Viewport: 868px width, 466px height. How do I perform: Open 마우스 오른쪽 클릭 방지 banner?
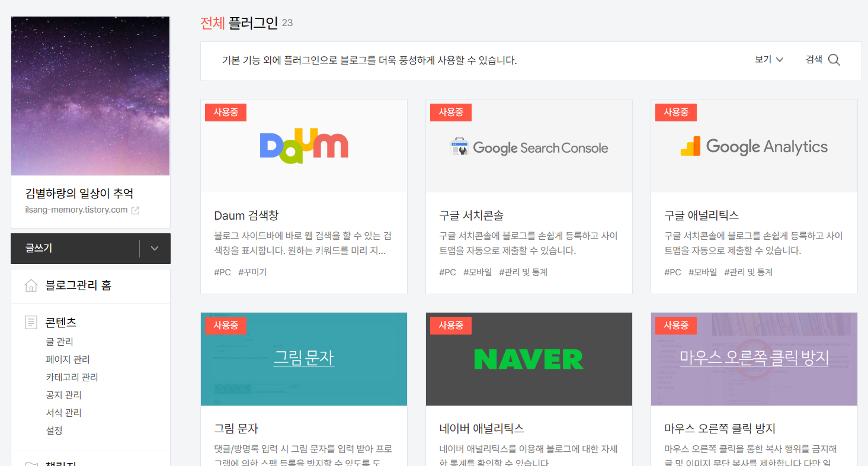pyautogui.click(x=754, y=359)
